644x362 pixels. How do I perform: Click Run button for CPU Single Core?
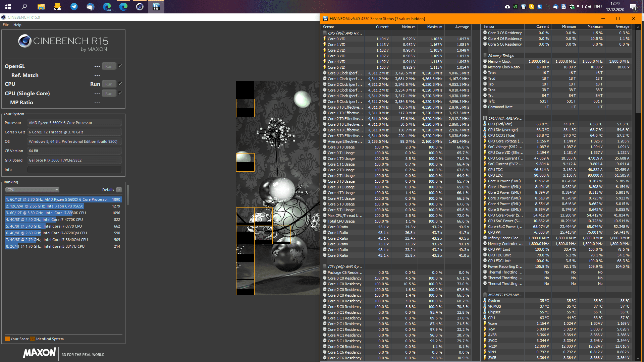[109, 94]
